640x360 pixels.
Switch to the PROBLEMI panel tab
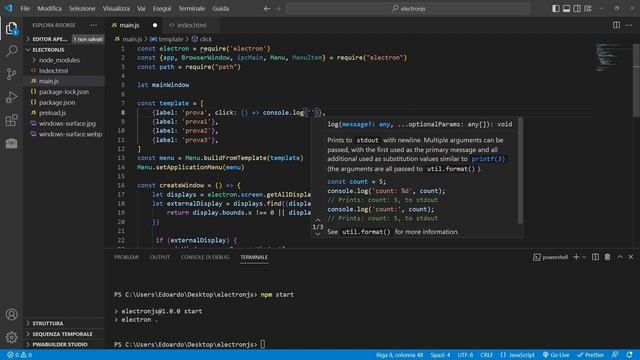point(127,257)
